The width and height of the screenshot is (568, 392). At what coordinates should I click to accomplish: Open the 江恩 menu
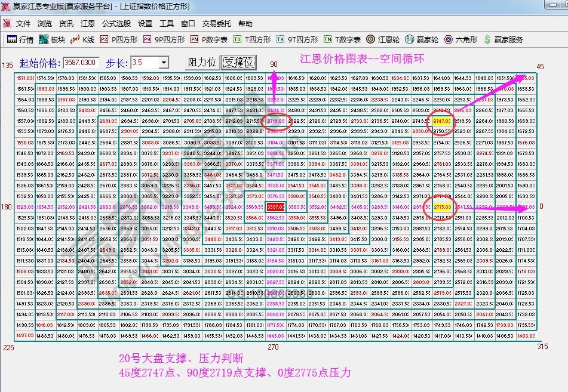[87, 24]
